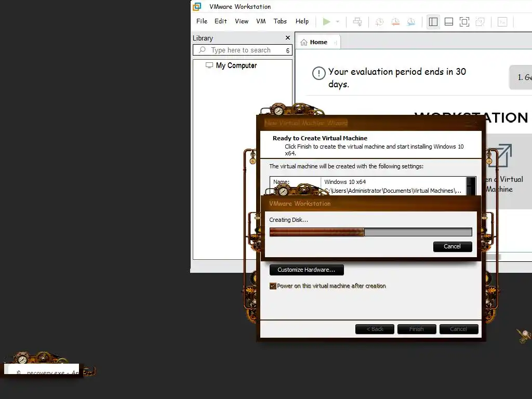Click the evaluation period warning icon
The image size is (532, 399).
point(319,73)
